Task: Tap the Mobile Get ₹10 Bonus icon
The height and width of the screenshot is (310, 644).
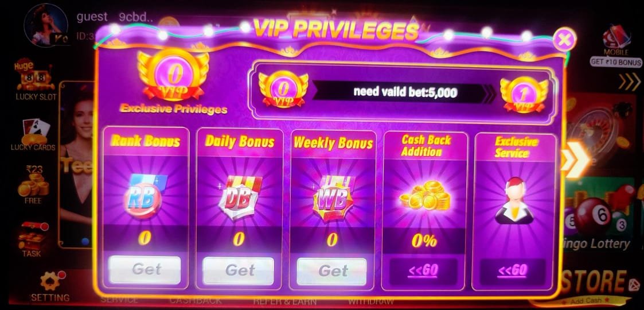Action: point(616,46)
